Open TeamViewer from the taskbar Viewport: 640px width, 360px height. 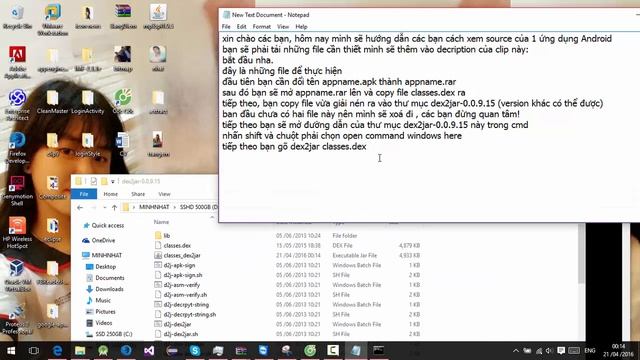click(264, 351)
